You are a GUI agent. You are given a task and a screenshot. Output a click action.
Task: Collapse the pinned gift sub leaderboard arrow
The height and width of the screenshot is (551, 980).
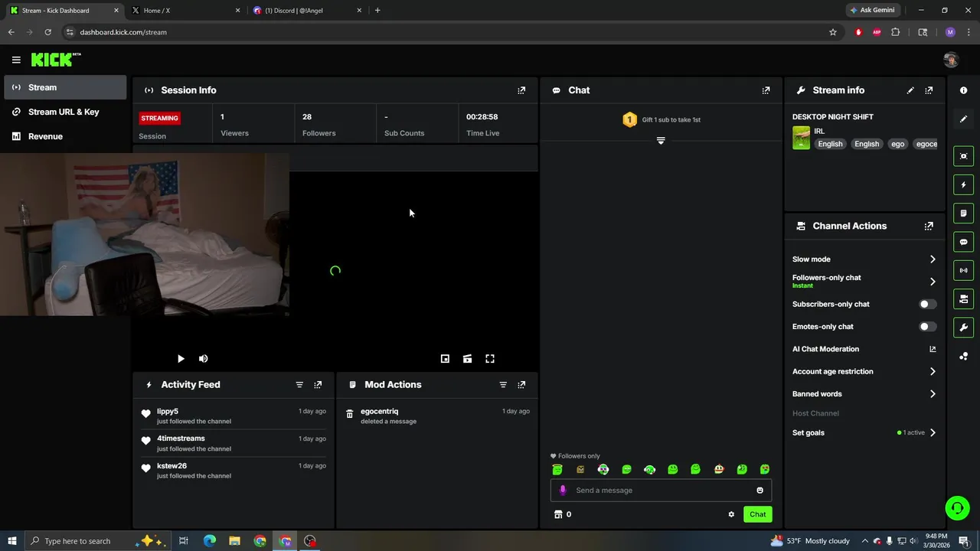point(661,140)
